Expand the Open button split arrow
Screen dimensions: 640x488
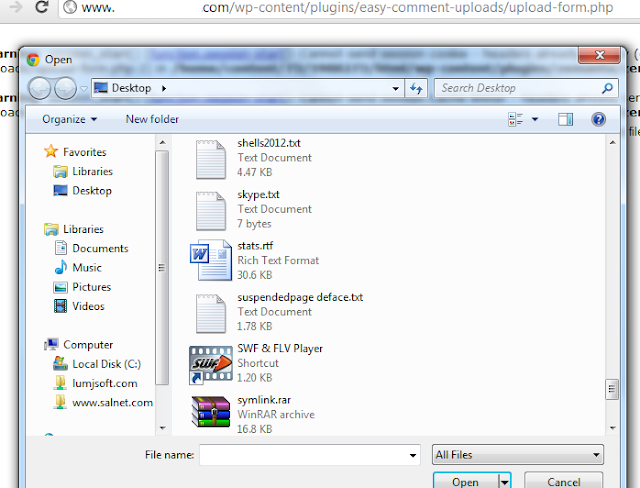[x=505, y=482]
